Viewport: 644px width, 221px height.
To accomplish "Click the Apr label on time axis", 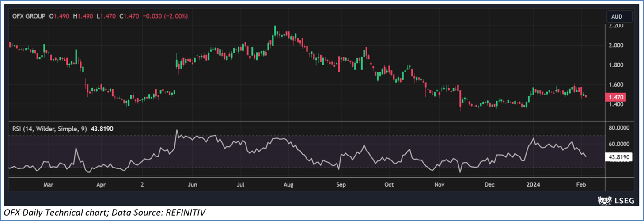I will click(101, 184).
